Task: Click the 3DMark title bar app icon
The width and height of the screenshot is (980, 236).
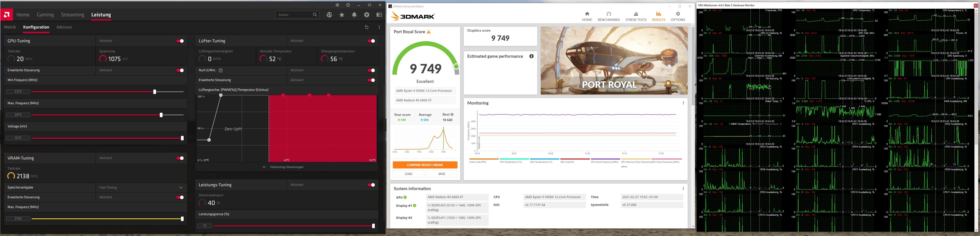Action: click(390, 6)
